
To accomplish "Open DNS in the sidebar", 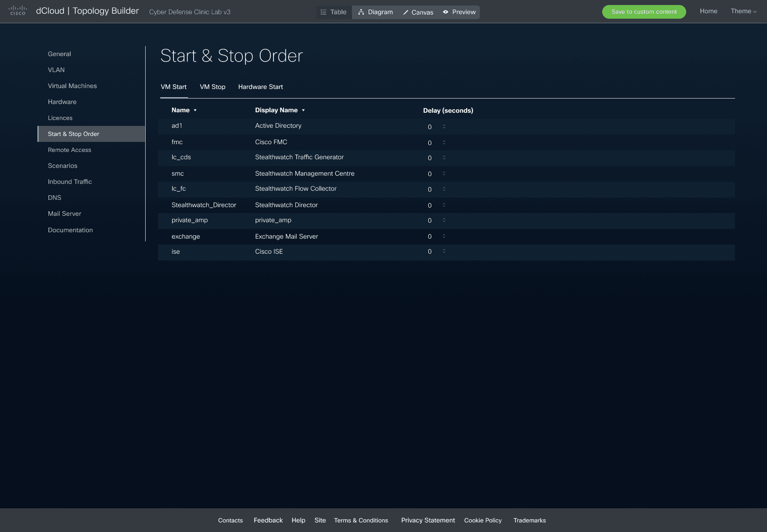I will point(54,198).
